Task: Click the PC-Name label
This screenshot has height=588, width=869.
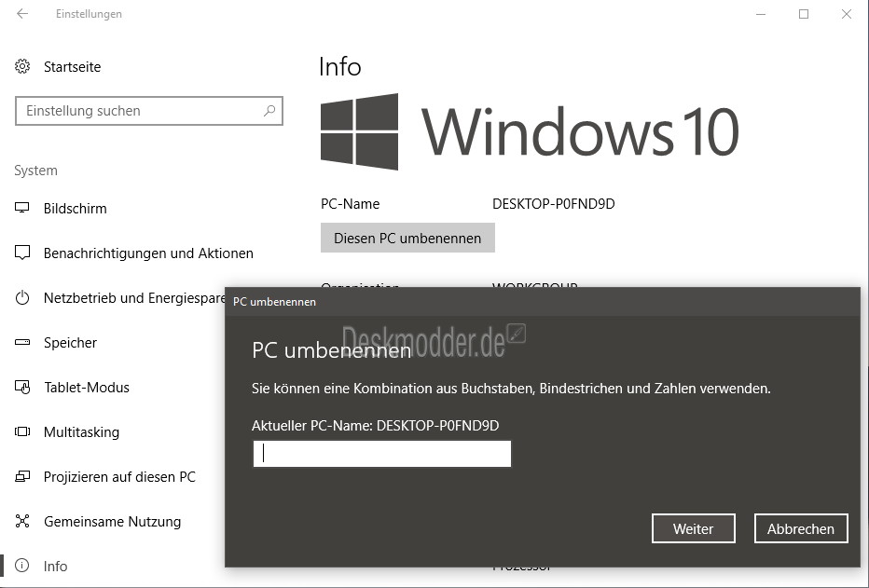Action: point(351,204)
